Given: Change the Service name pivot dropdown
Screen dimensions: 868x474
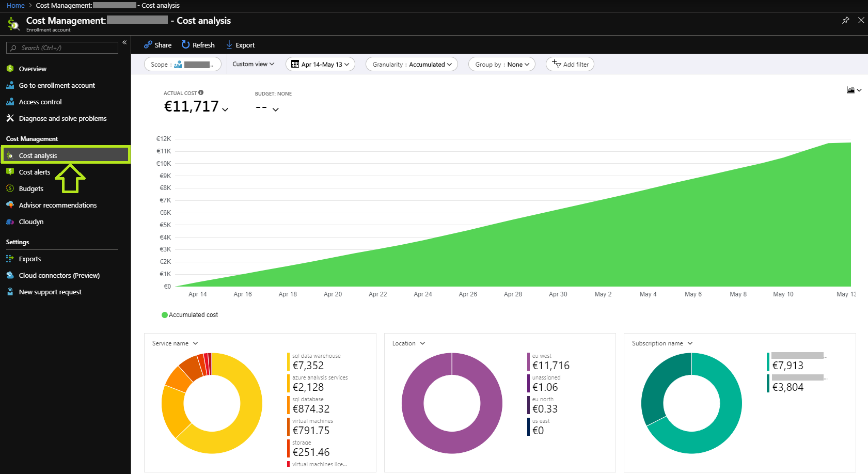Looking at the screenshot, I should pyautogui.click(x=175, y=343).
